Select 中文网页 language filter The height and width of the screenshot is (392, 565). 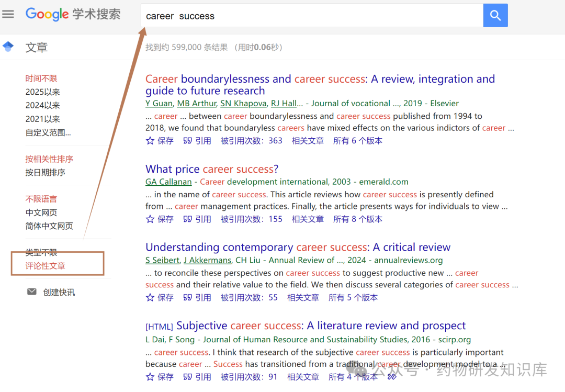click(x=41, y=212)
